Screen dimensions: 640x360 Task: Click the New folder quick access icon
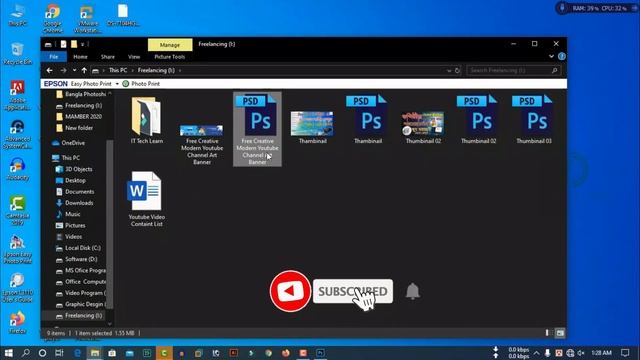(x=73, y=44)
